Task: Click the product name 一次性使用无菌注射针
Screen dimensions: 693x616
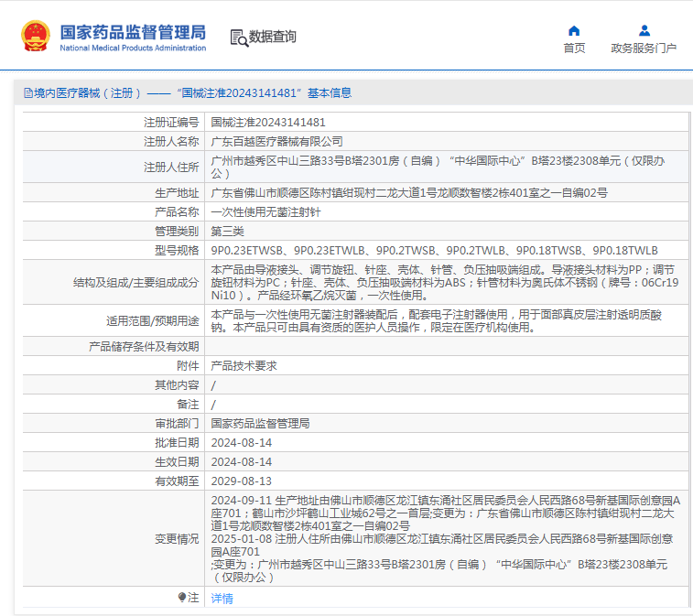Action: click(266, 211)
